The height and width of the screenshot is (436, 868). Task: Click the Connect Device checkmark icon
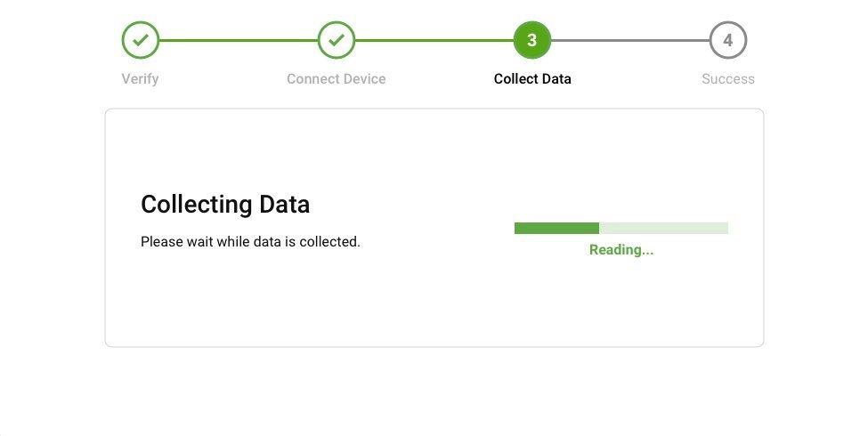coord(337,40)
